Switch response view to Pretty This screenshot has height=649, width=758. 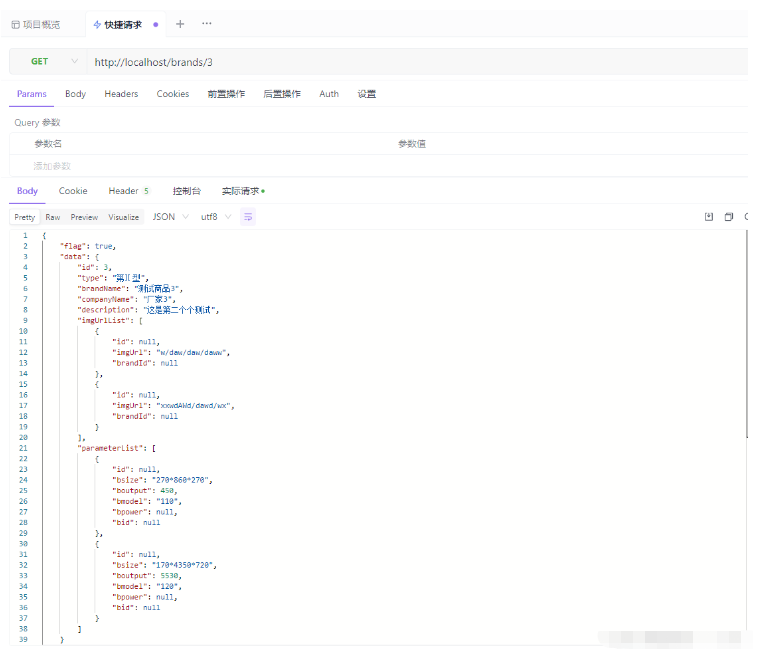point(25,217)
